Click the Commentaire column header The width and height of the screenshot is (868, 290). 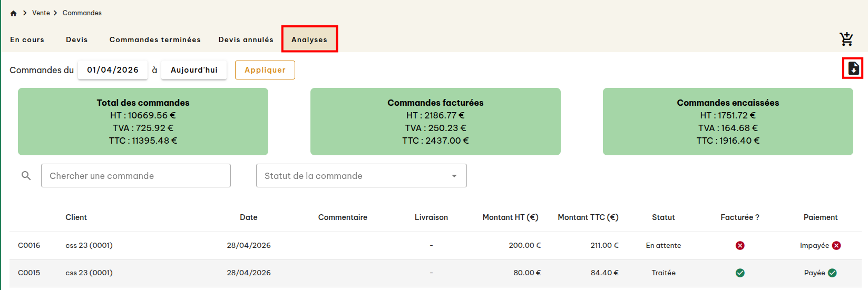343,217
